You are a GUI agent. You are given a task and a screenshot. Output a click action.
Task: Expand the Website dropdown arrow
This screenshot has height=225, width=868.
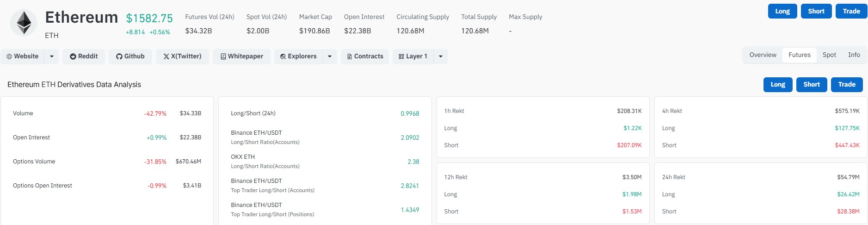(52, 56)
